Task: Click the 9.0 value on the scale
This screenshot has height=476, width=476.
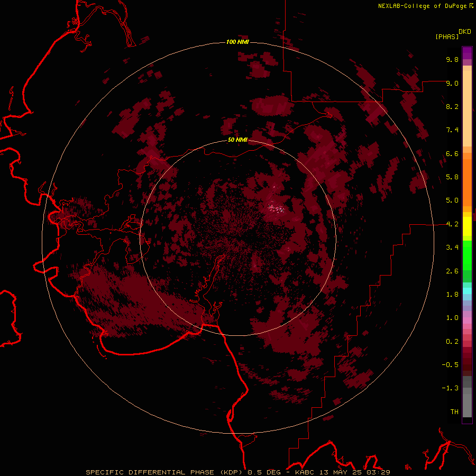Action: coord(452,83)
